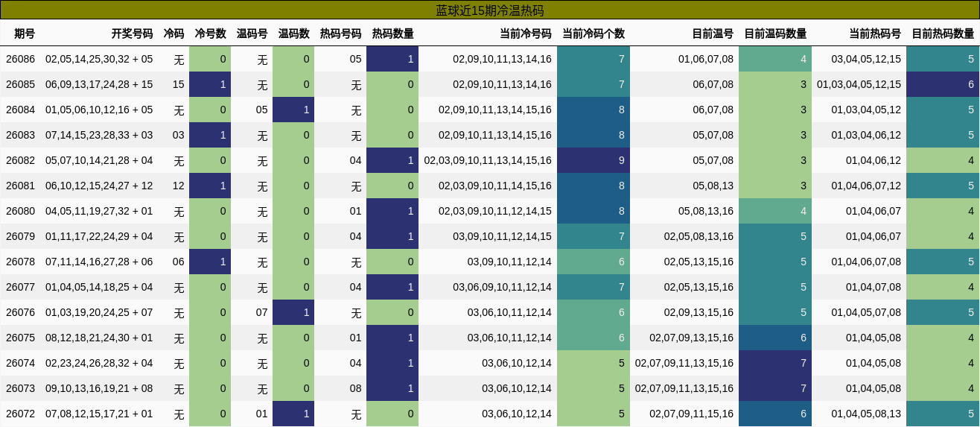Viewport: 980px width, 427px height.
Task: Select draw result 01,05,06,10,12,16 + 05
Action: pos(99,110)
